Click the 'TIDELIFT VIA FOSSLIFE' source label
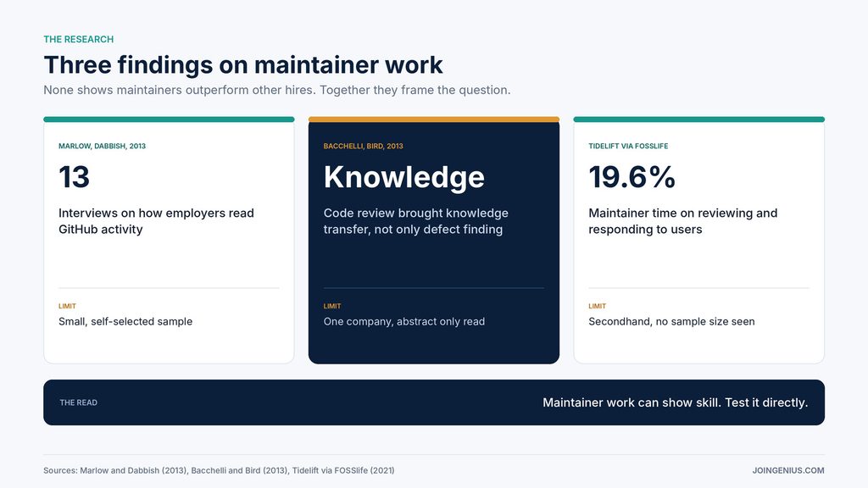868x488 pixels. point(628,146)
